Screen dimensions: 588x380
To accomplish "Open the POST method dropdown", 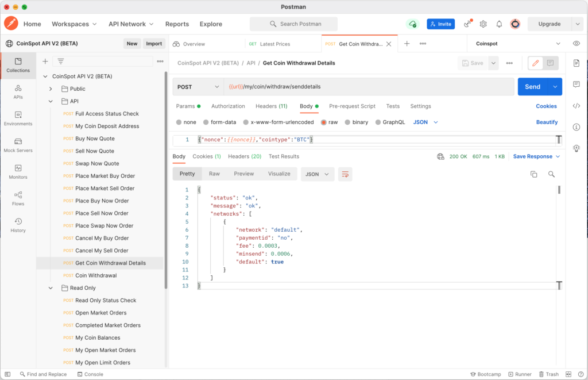I will (x=198, y=86).
